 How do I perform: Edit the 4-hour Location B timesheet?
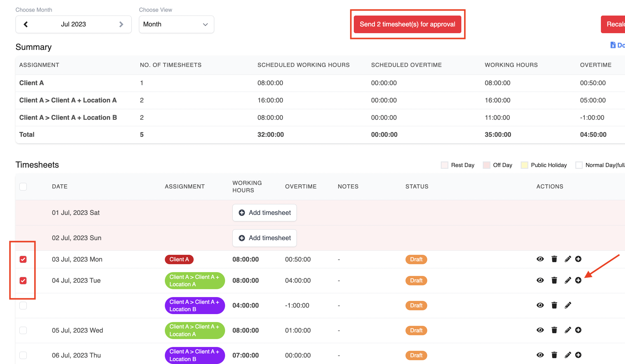click(x=568, y=305)
